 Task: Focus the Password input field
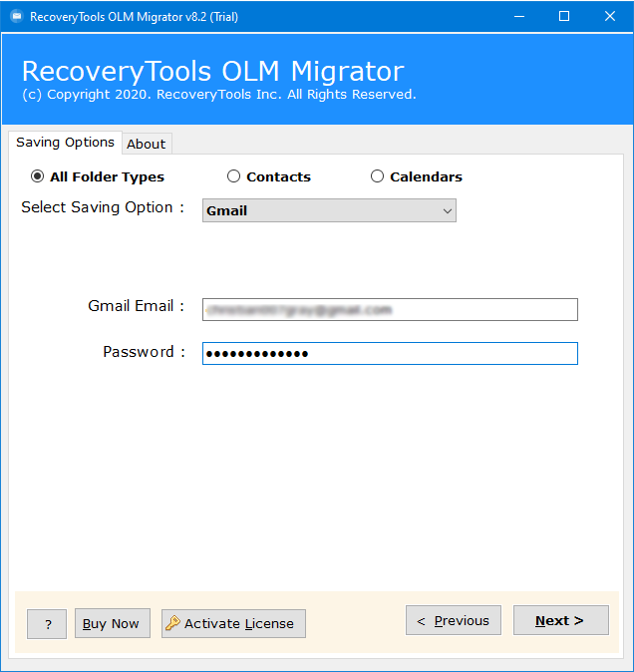tap(390, 354)
